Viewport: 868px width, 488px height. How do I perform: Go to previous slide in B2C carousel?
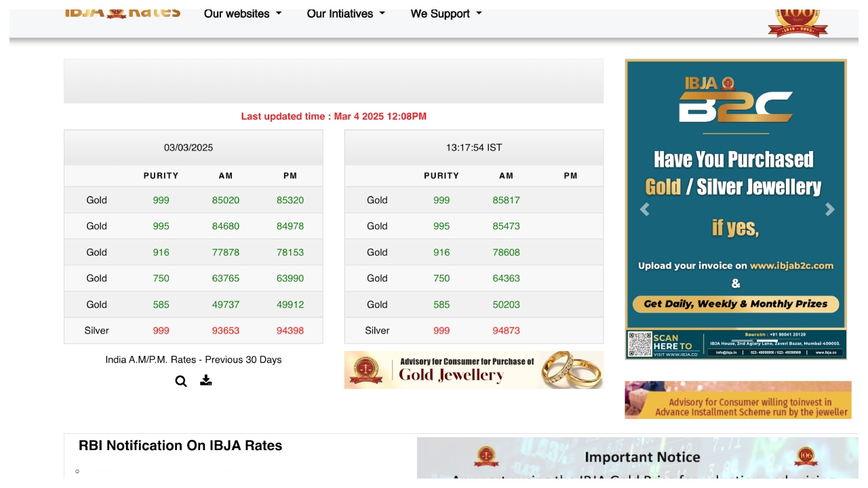644,210
